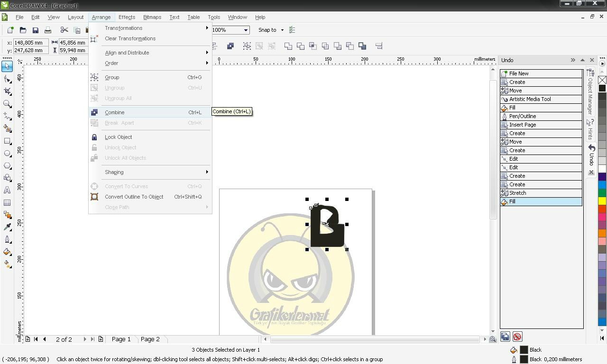607x364 pixels.
Task: Expand the Transformations submenu
Action: [150, 28]
